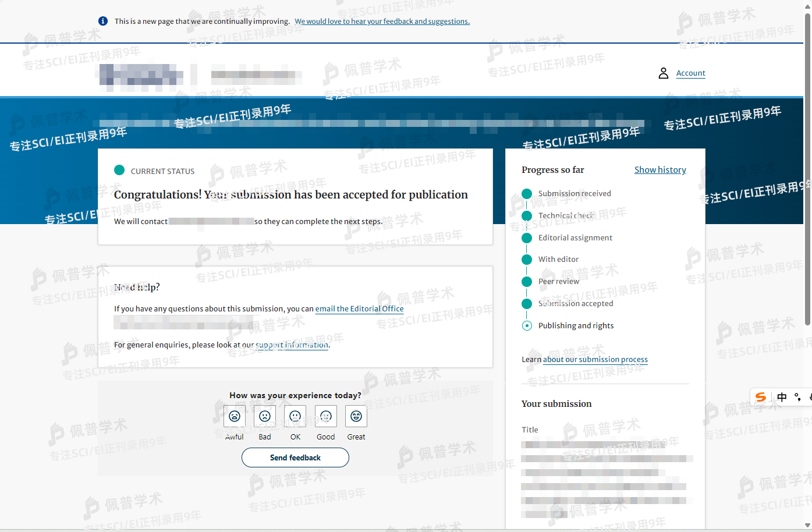Open the Account link

(690, 73)
